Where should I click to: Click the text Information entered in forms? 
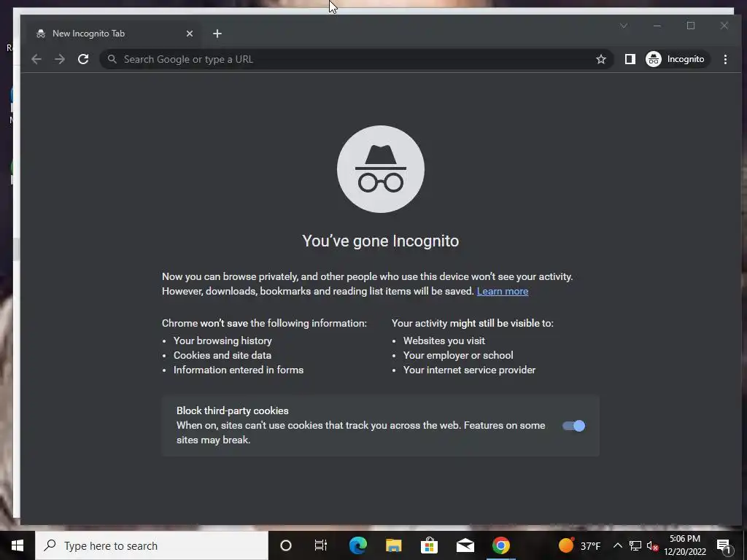(239, 370)
